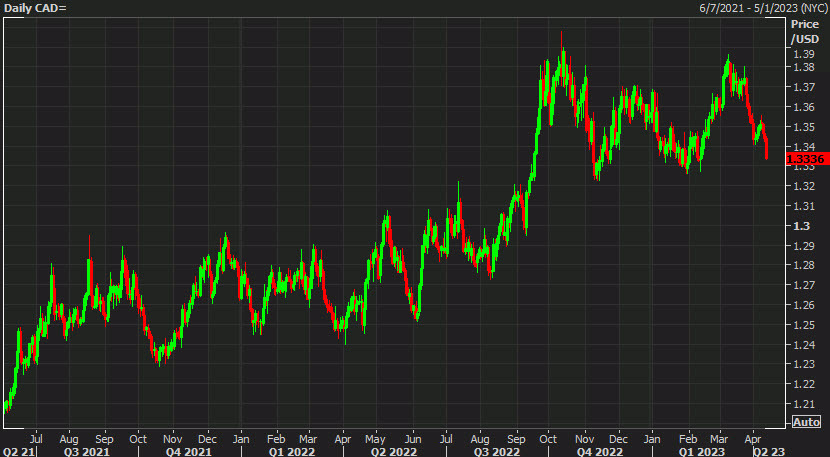Click the Aug month label under Q3 2021

69,439
